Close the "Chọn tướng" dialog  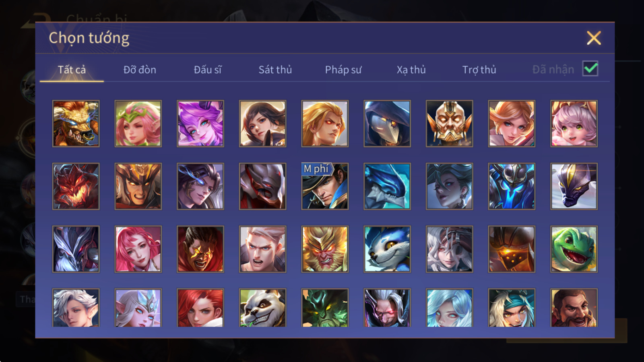pyautogui.click(x=594, y=38)
